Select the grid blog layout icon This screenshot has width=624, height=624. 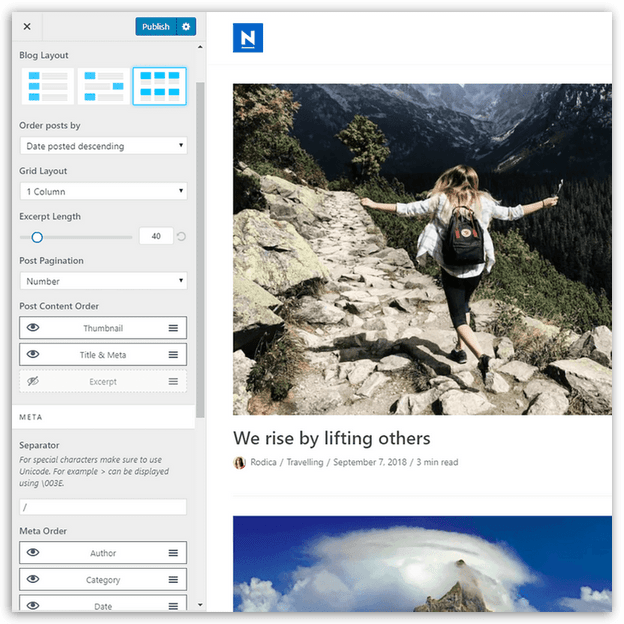point(159,87)
